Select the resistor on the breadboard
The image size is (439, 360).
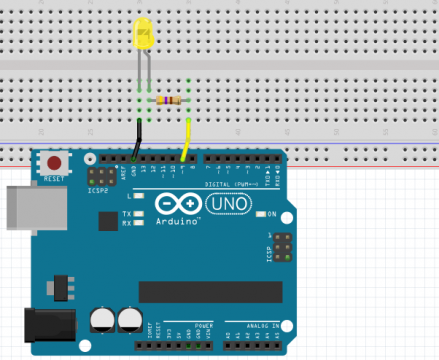click(x=169, y=100)
